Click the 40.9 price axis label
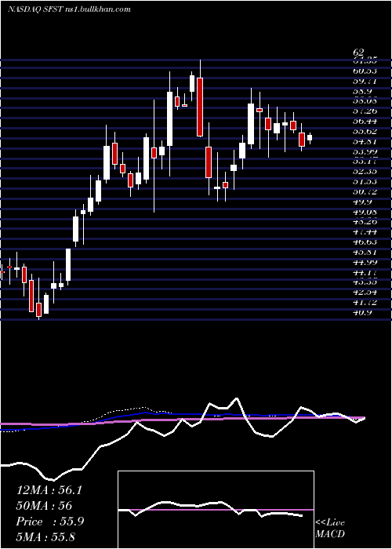 [362, 312]
